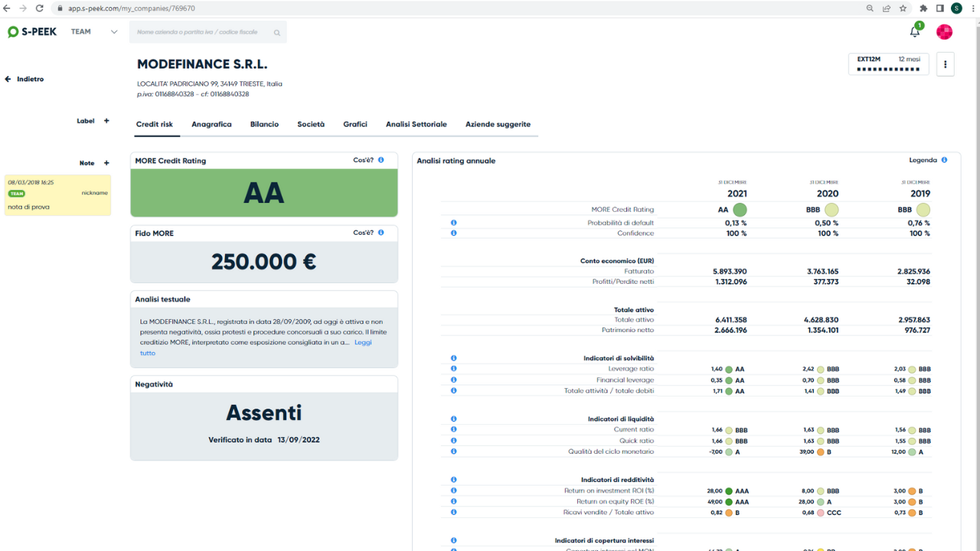The image size is (980, 551).
Task: Click Cos'è? link in MORE Credit Rating
Action: [x=363, y=160]
